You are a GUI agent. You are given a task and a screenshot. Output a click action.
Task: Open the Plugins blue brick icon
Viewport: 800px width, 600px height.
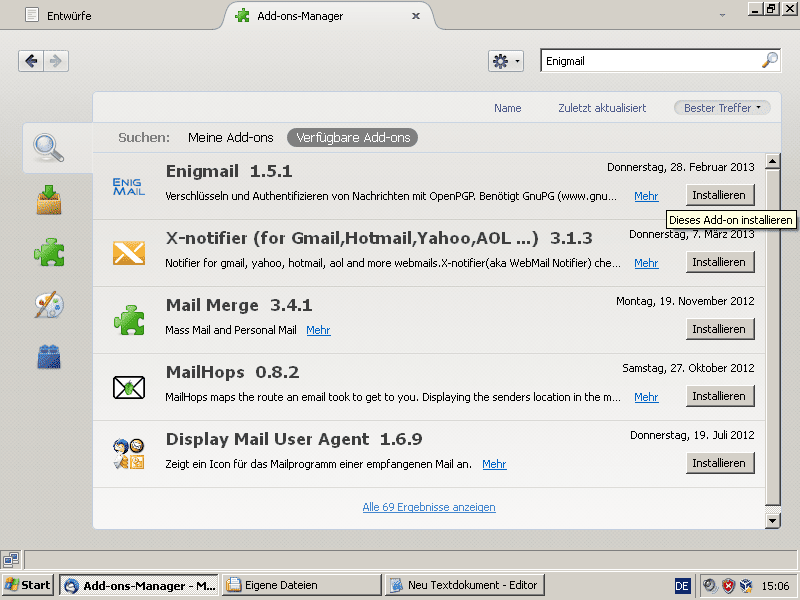coord(50,356)
